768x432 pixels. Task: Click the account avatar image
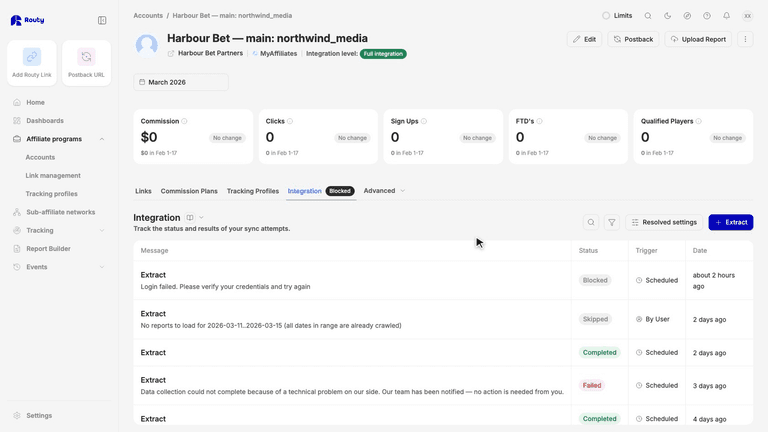[146, 45]
